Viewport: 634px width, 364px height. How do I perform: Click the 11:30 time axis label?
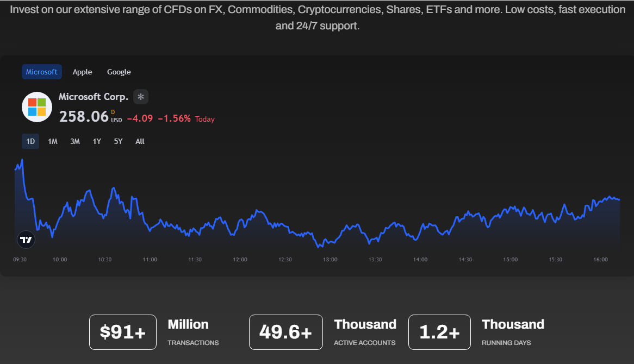pos(195,259)
